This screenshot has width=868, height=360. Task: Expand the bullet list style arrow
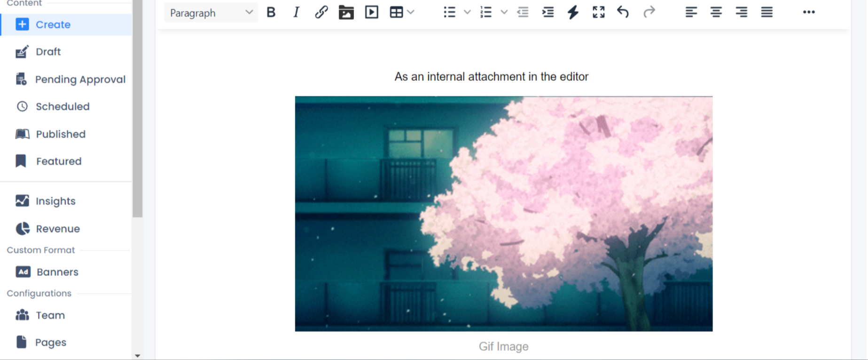(x=467, y=12)
